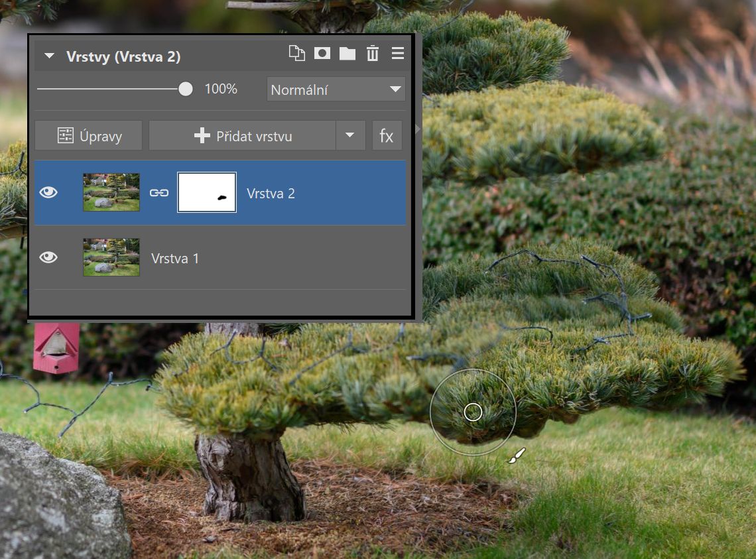The image size is (756, 559).
Task: Click the Vrstva 1 layer name
Action: (x=174, y=259)
